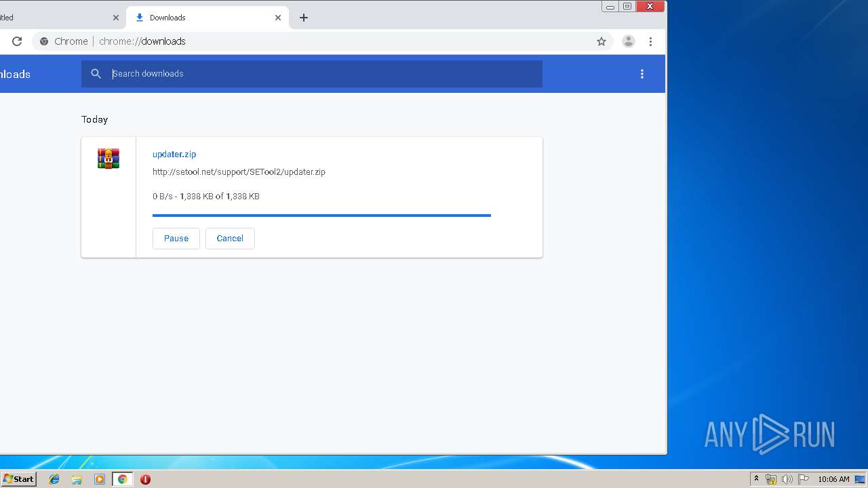Cancel the updater.zip download
868x488 pixels.
[x=230, y=239]
